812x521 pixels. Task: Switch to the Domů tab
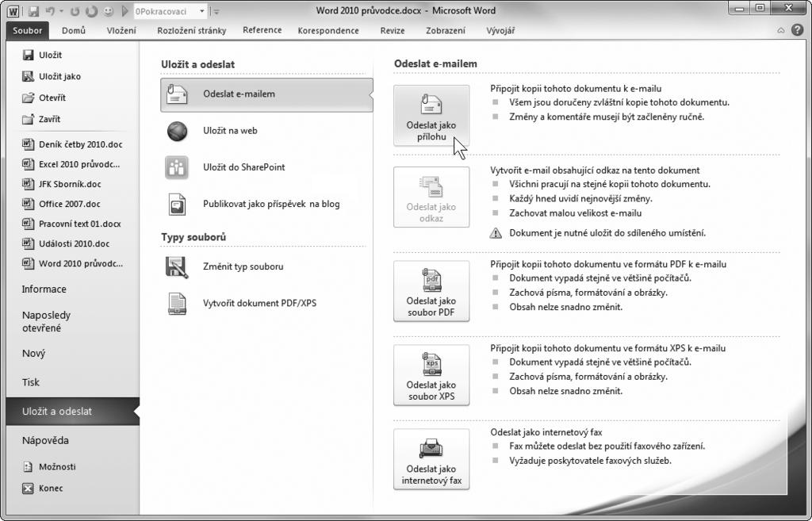tap(74, 31)
